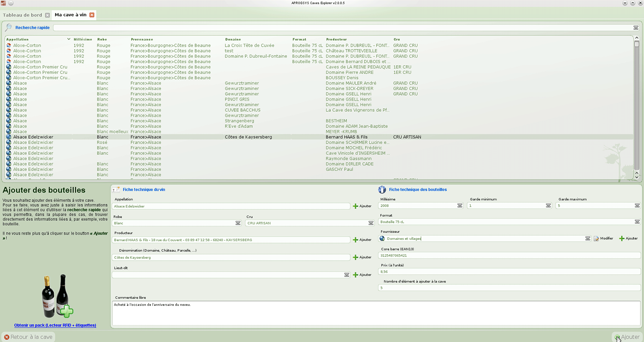Open the Lieu-dit dropdown arrow
This screenshot has height=342, width=644.
[347, 275]
